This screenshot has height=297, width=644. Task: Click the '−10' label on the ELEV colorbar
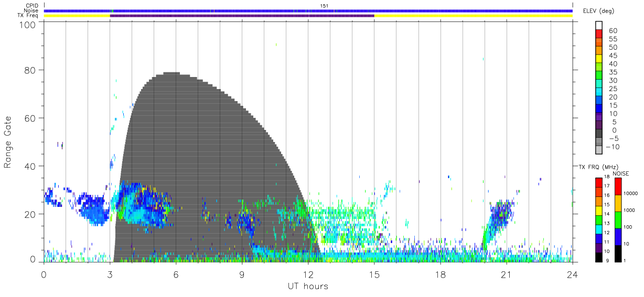point(613,147)
